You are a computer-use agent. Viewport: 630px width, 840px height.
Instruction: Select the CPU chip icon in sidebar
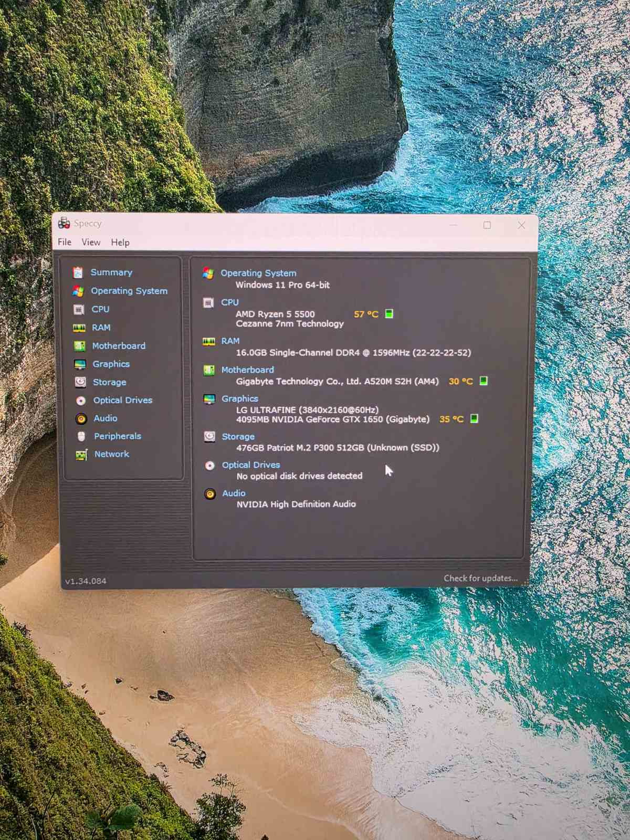click(79, 309)
